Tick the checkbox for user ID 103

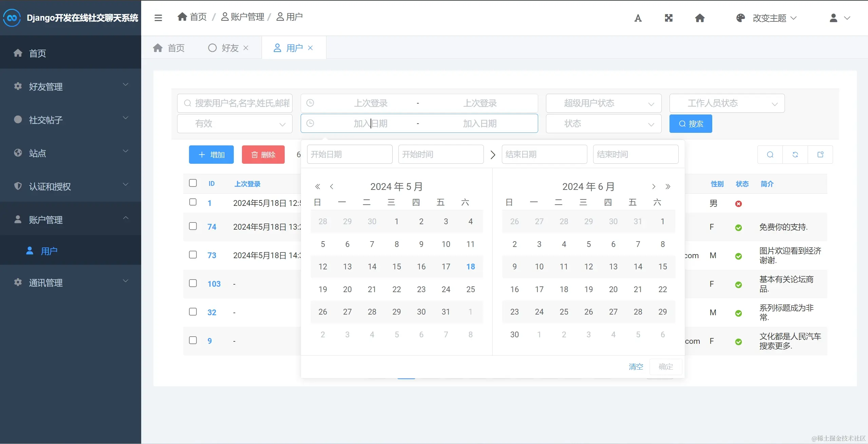click(x=193, y=283)
